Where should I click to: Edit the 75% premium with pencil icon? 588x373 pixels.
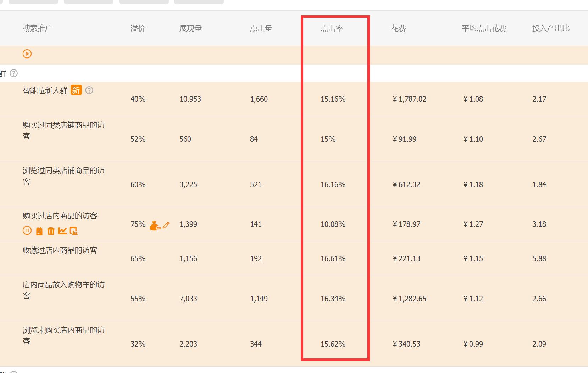[166, 225]
